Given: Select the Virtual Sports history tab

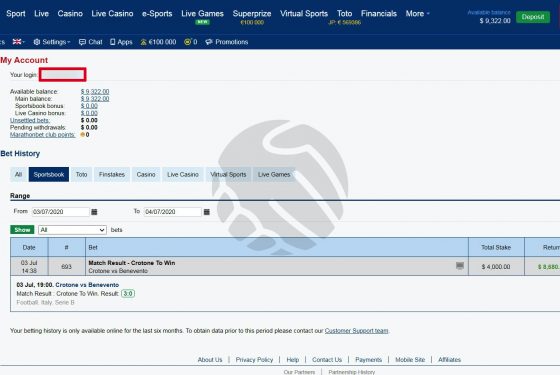Looking at the screenshot, I should pos(228,174).
